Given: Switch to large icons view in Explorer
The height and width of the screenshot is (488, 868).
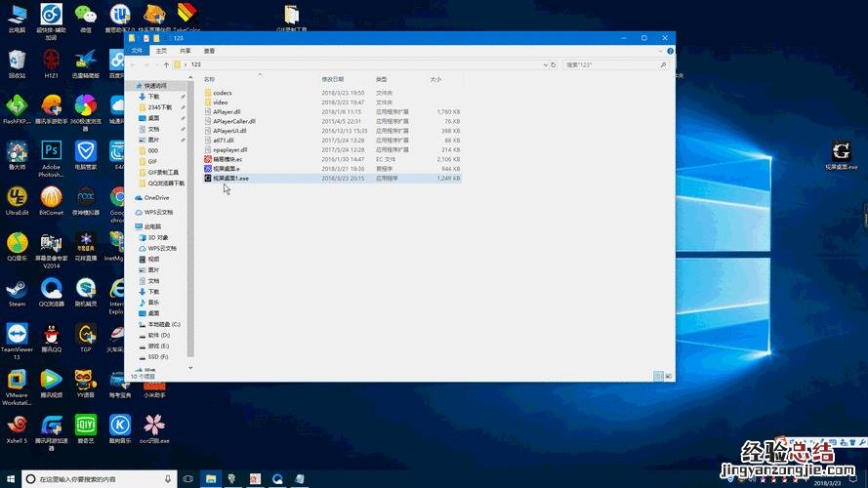Looking at the screenshot, I should tap(670, 375).
